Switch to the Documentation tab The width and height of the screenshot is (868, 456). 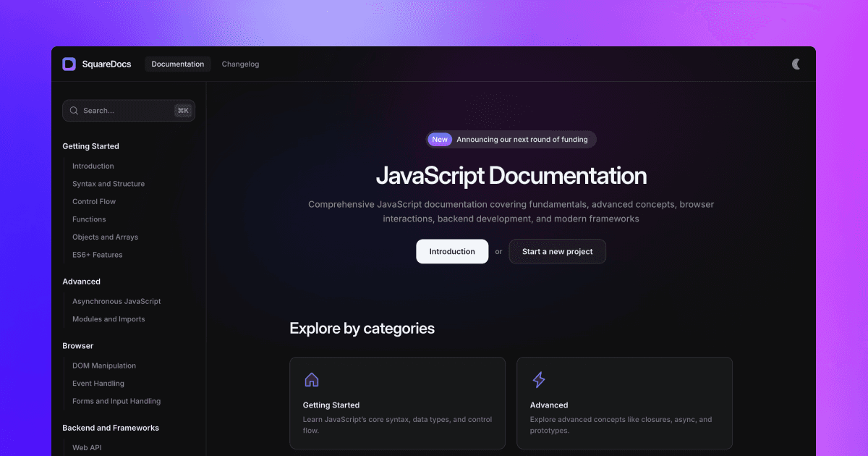click(177, 64)
